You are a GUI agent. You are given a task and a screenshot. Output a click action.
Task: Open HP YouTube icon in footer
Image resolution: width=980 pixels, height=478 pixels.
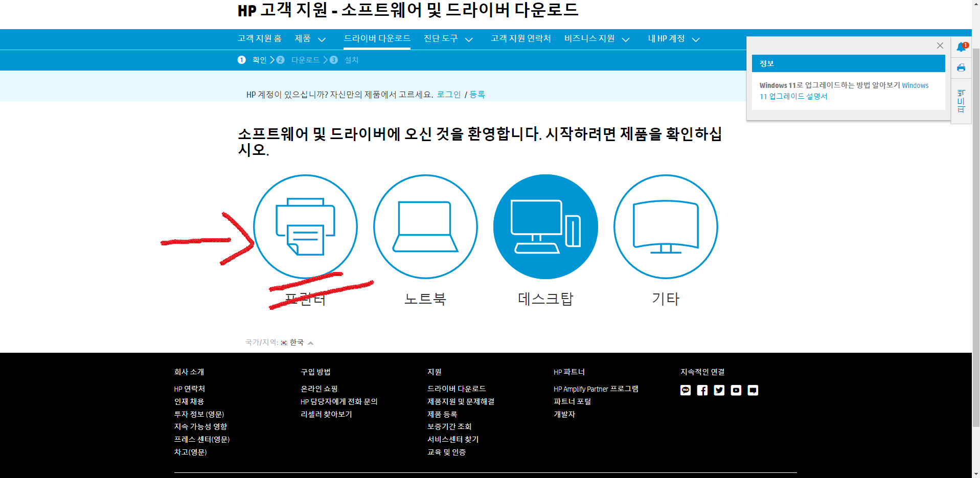[736, 390]
